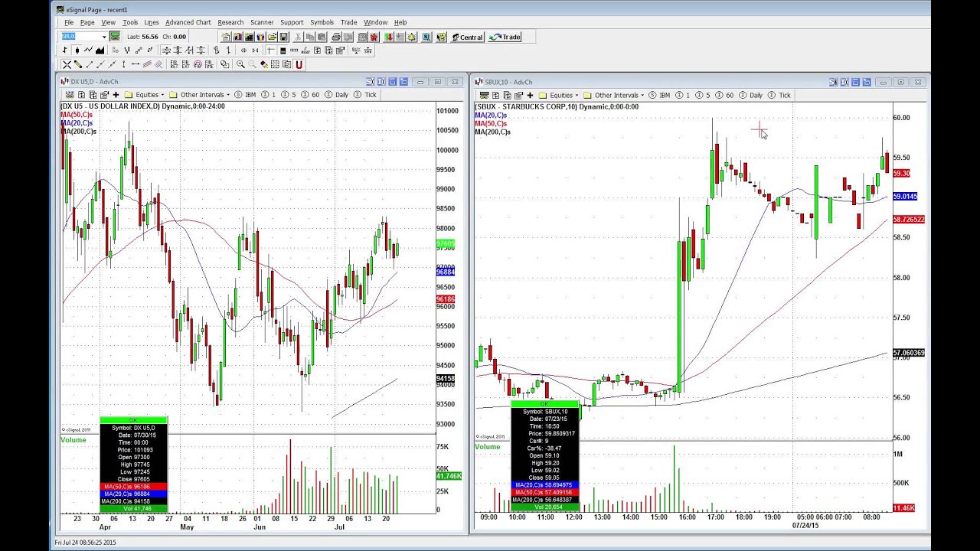980x551 pixels.
Task: Select 60 minute interval in SBUX chart
Action: [x=724, y=96]
